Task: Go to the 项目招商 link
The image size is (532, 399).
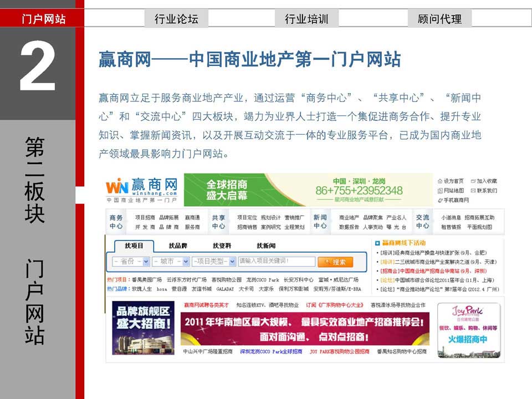Action: (x=145, y=217)
